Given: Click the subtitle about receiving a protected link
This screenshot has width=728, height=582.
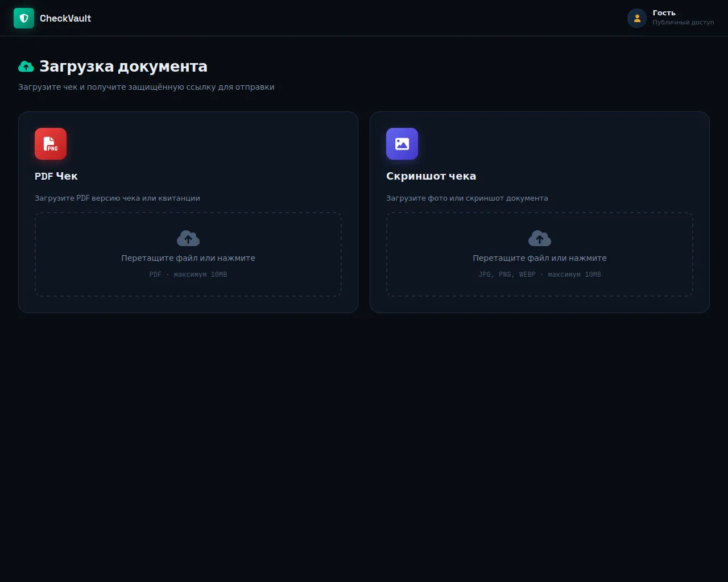Looking at the screenshot, I should pyautogui.click(x=146, y=87).
